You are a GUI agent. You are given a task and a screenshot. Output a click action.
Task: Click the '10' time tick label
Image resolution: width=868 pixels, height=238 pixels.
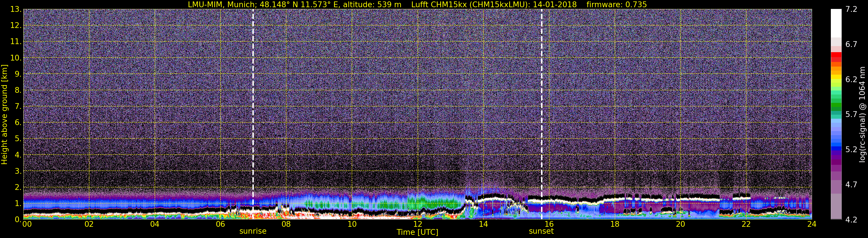352,224
